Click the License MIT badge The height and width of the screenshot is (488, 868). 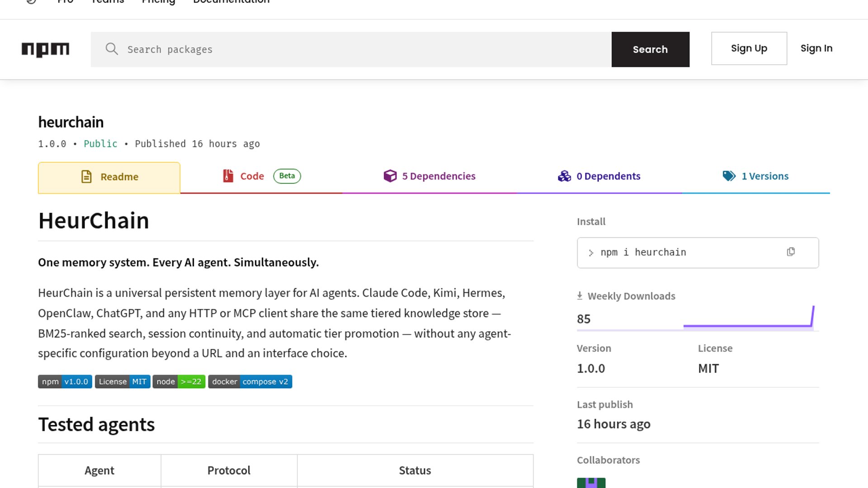coord(123,381)
